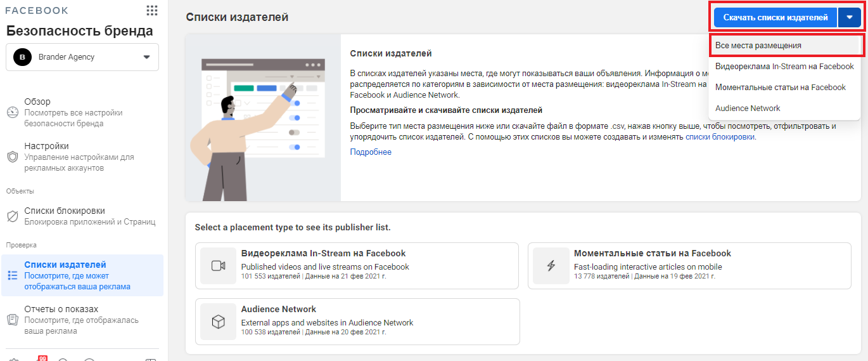868x361 pixels.
Task: Click the In-Stream video camera icon
Action: (218, 266)
